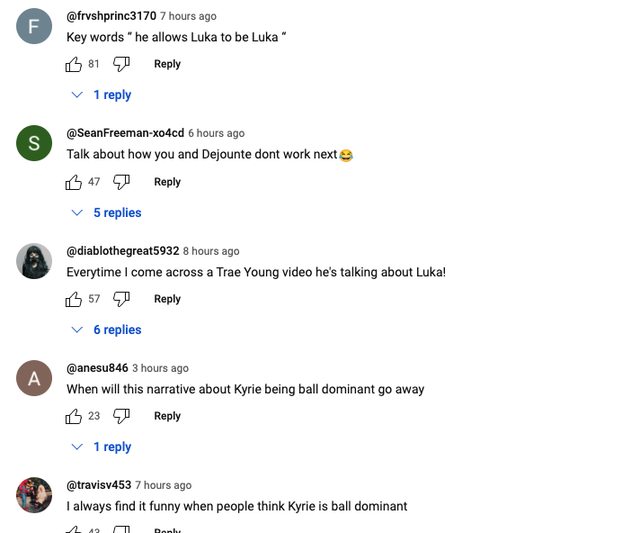640x533 pixels.
Task: Open the @diablothegreat5932 channel link
Action: point(122,251)
